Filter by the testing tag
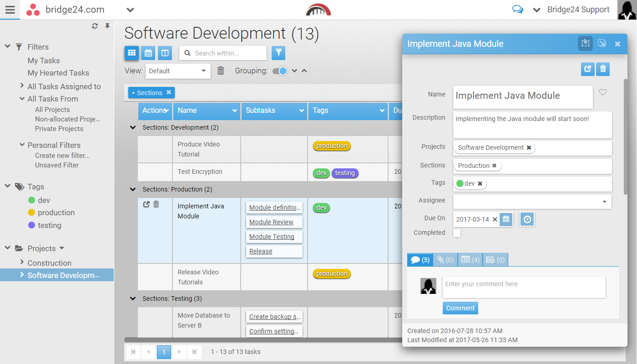Viewport: 637px width, 364px height. (x=45, y=225)
